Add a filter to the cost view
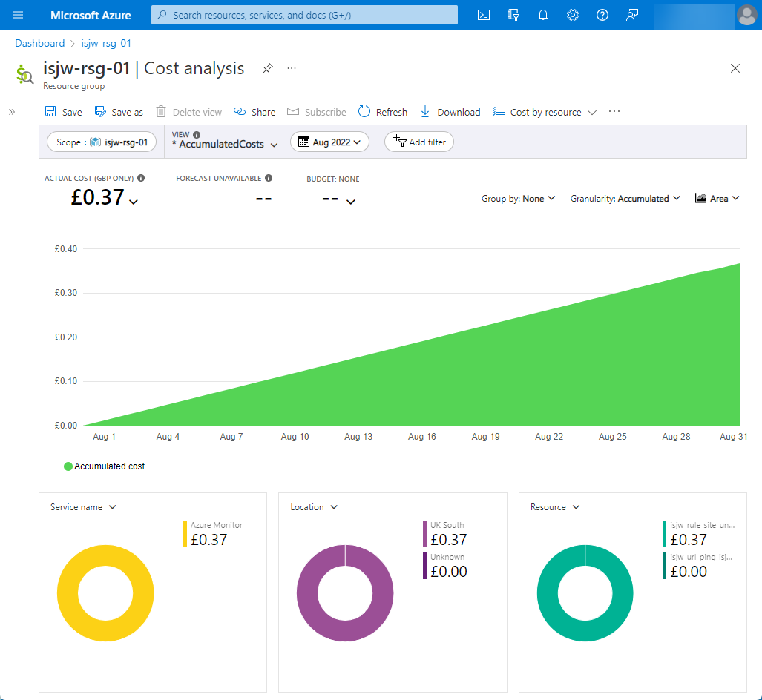 point(419,142)
